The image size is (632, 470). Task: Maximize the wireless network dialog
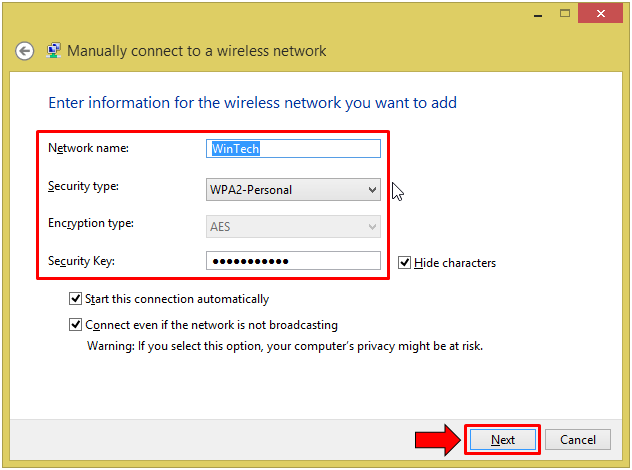pyautogui.click(x=566, y=12)
